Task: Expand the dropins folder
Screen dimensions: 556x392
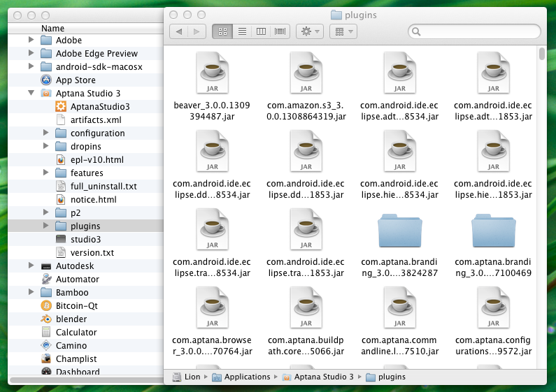Action: pyautogui.click(x=45, y=146)
